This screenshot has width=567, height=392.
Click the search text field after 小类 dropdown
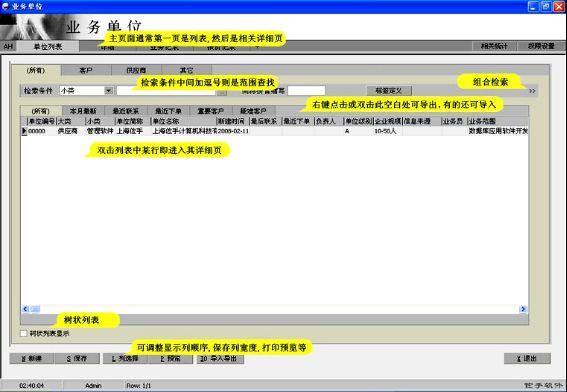coord(167,91)
